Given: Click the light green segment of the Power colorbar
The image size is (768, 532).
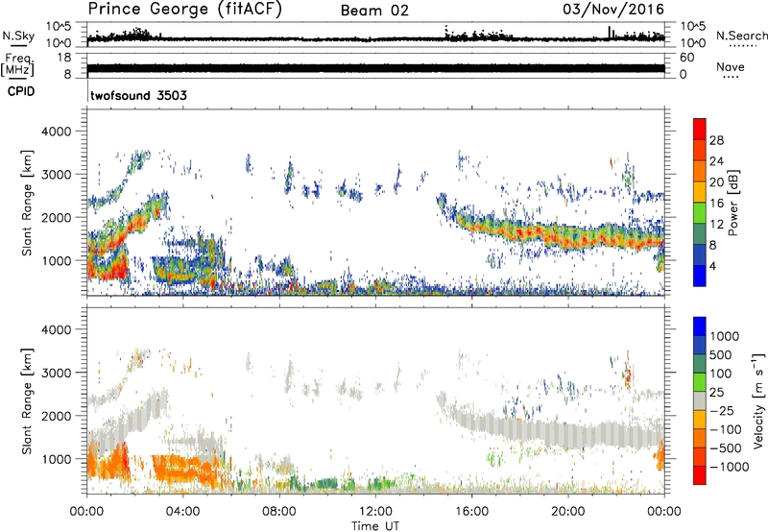Looking at the screenshot, I should 700,213.
